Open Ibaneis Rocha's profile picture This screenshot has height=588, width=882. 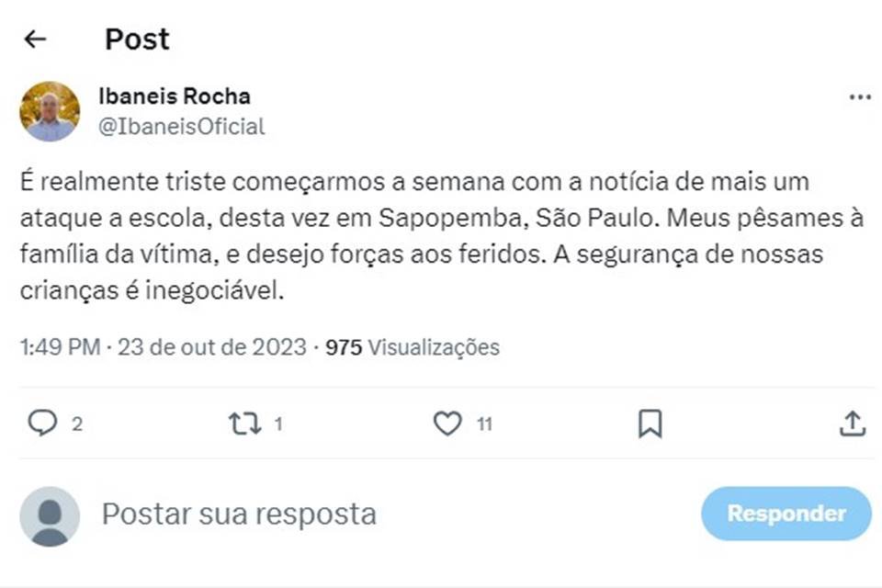pyautogui.click(x=50, y=111)
